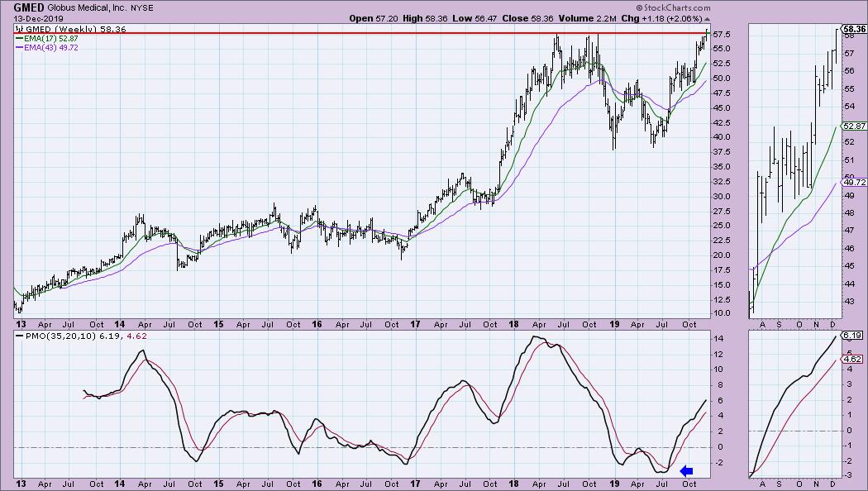Image resolution: width=868 pixels, height=491 pixels.
Task: Click the boxed 6.19 PMO tag on right axis
Action: pos(852,336)
